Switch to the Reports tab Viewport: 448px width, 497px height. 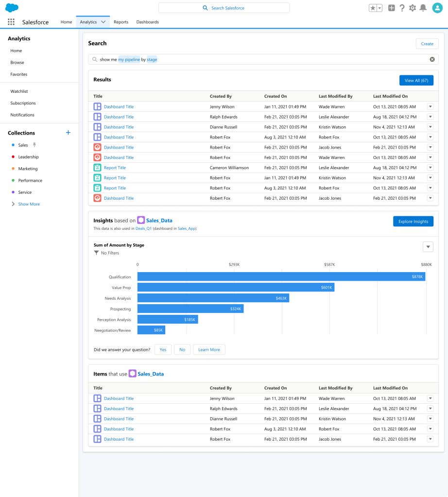[121, 22]
